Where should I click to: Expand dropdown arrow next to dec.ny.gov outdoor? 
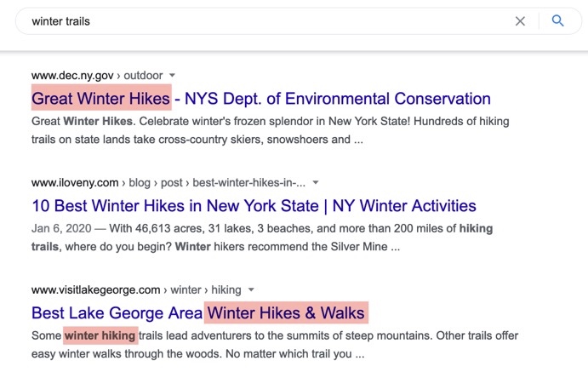click(172, 75)
